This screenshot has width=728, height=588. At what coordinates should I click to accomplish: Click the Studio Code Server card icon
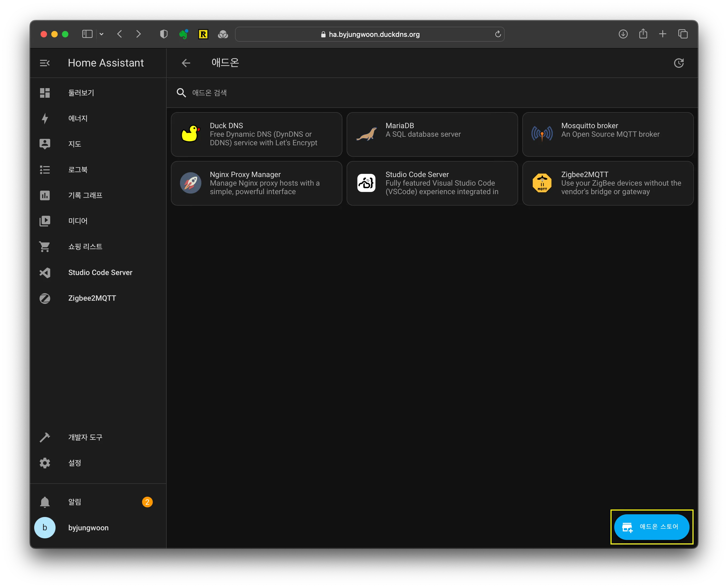pos(367,183)
